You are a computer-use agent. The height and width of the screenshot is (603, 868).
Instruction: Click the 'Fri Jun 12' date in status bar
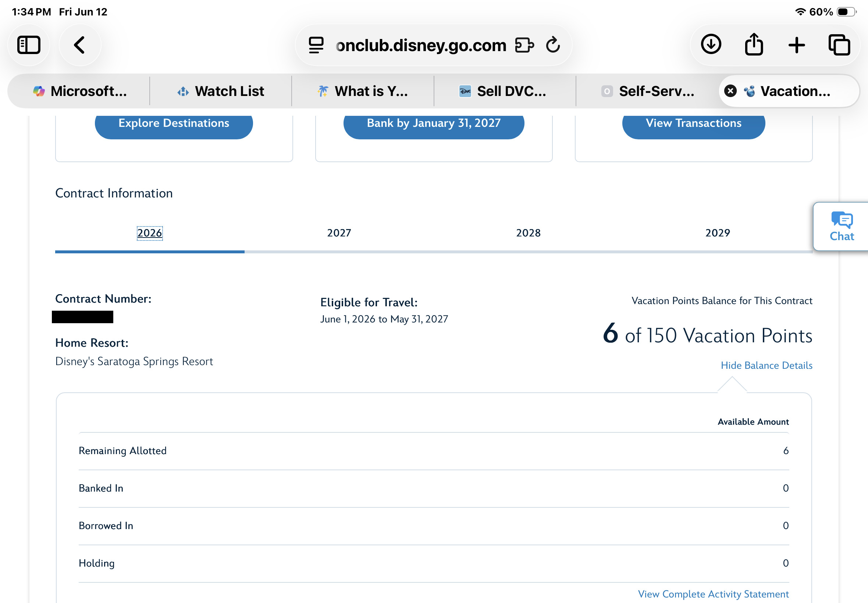83,12
